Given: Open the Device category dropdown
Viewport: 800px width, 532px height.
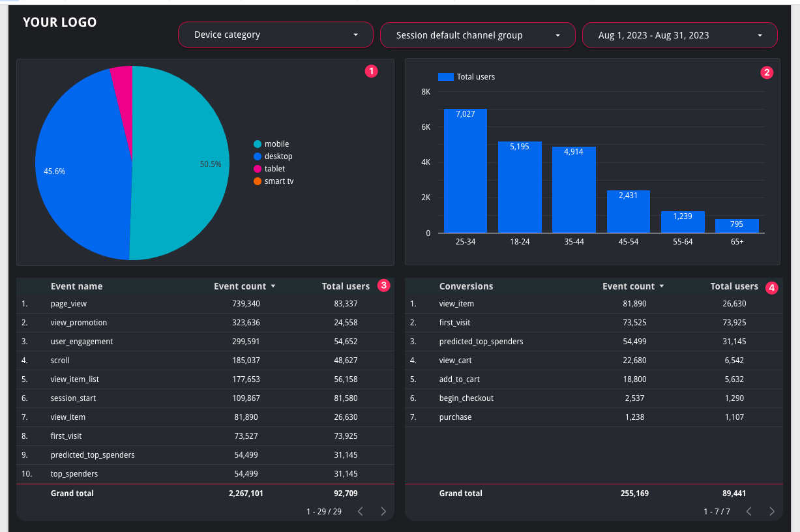Looking at the screenshot, I should point(276,35).
